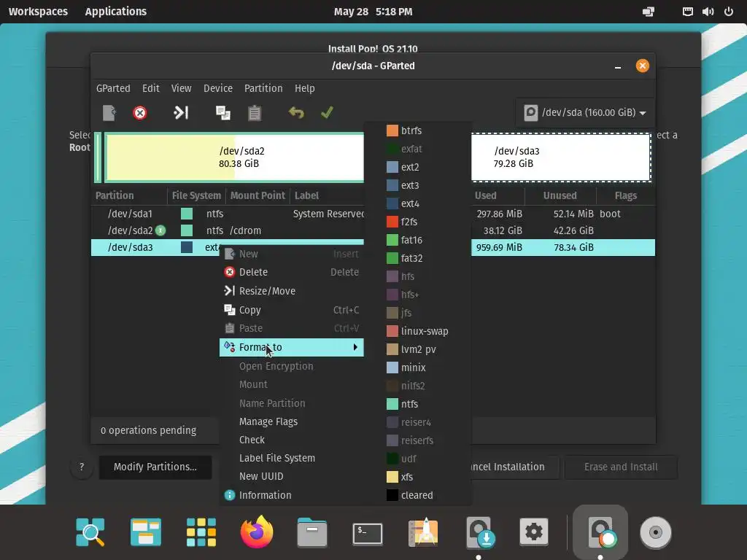Open the /dev/sda (160.00 GiB) device dropdown
This screenshot has height=560, width=747.
tap(584, 113)
